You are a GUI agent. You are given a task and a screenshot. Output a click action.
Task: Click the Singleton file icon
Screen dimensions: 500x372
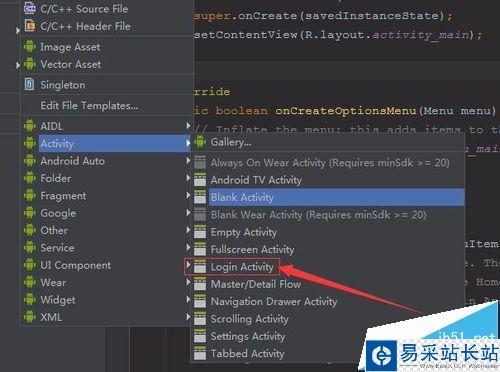tap(29, 84)
